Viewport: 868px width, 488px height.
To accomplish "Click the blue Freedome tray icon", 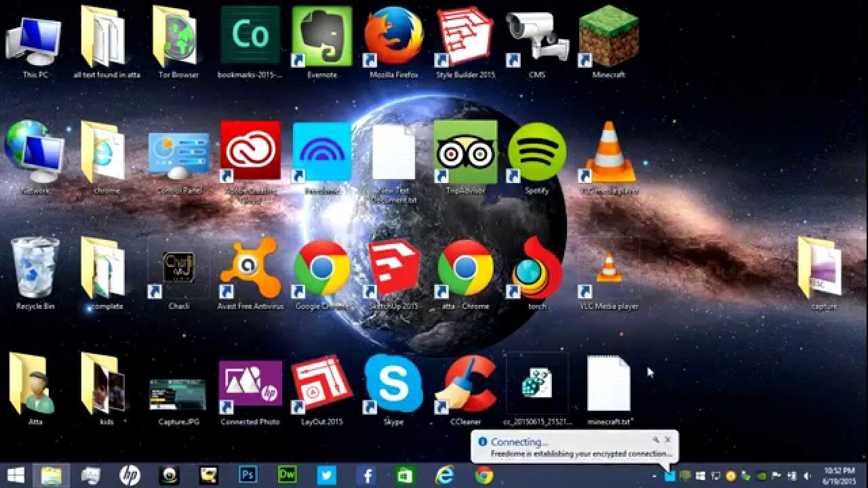I will click(x=670, y=476).
